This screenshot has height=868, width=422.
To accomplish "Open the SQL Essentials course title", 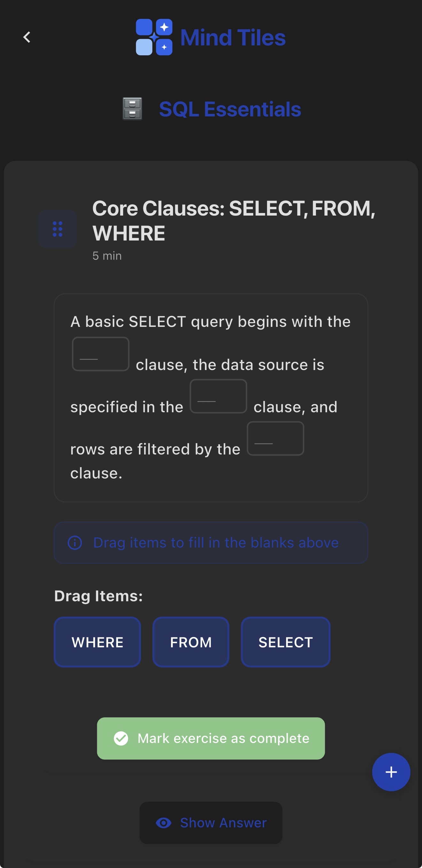I will [230, 108].
